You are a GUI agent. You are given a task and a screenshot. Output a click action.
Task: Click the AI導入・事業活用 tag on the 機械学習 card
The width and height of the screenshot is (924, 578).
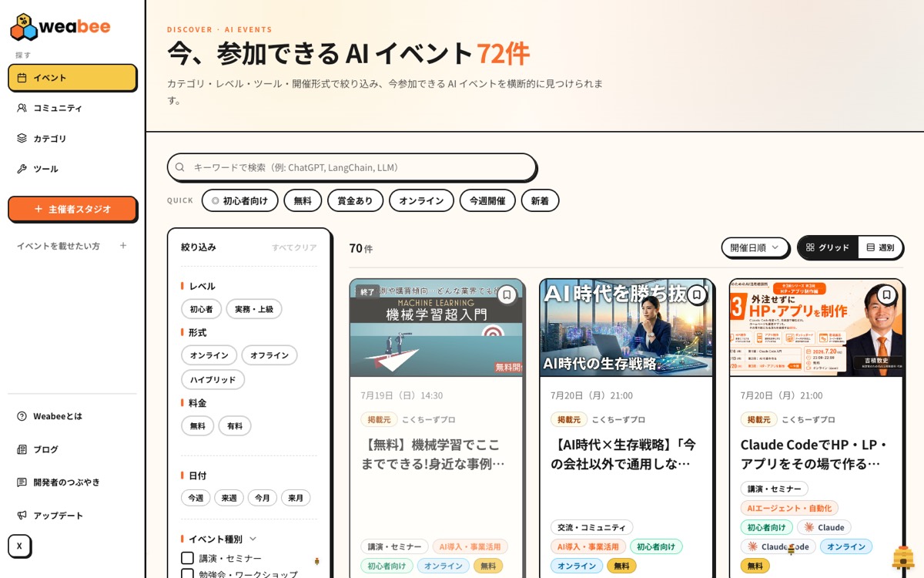[470, 546]
